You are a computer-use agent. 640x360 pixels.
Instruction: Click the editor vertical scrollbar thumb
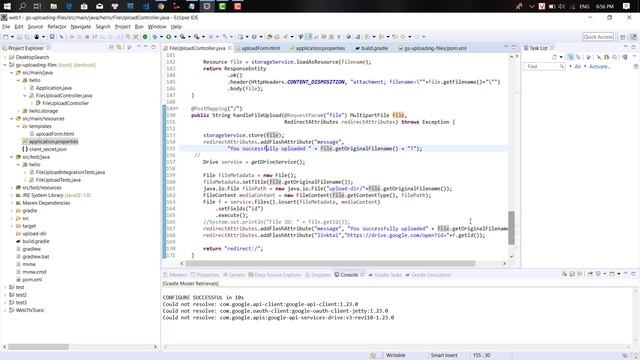[x=511, y=228]
